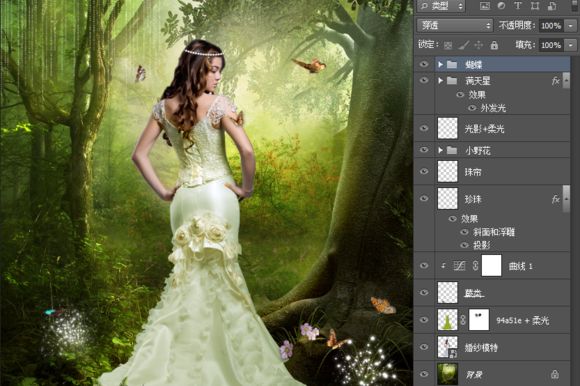Click the fx icon on 满天星 group
This screenshot has height=386, width=580.
pyautogui.click(x=555, y=81)
